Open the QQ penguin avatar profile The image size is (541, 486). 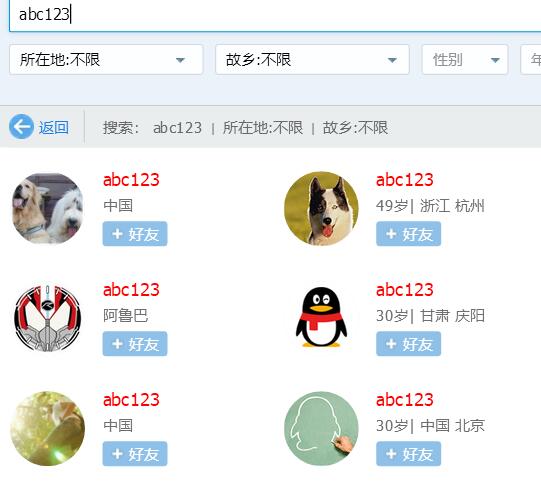tap(321, 317)
